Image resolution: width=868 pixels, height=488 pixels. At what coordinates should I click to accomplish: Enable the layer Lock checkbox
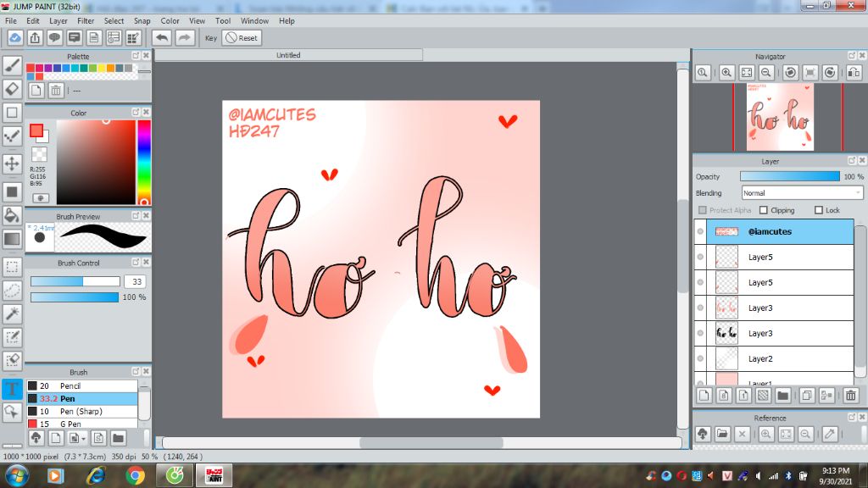click(819, 210)
